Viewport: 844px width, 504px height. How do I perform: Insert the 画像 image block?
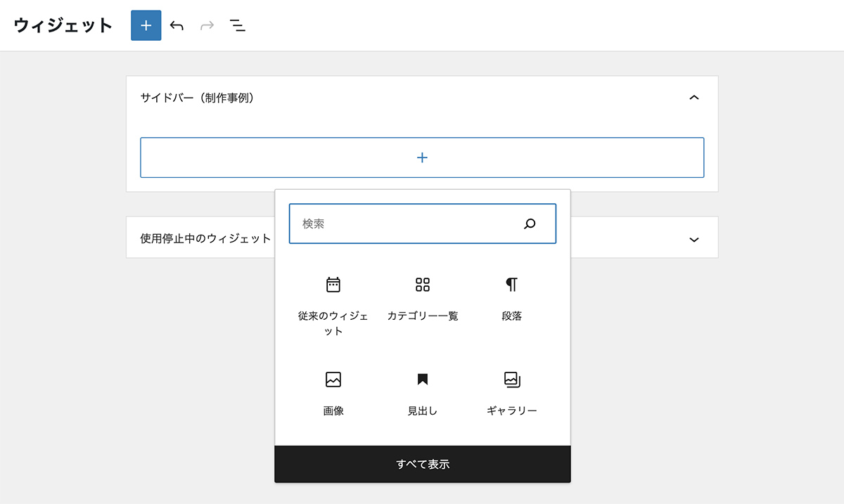(x=333, y=394)
